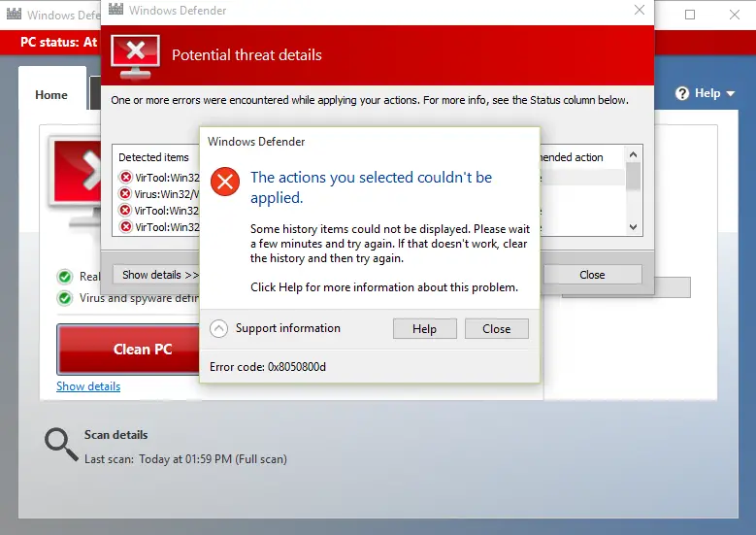The height and width of the screenshot is (535, 756).
Task: Click the magnifying glass Scan details icon
Action: click(61, 445)
